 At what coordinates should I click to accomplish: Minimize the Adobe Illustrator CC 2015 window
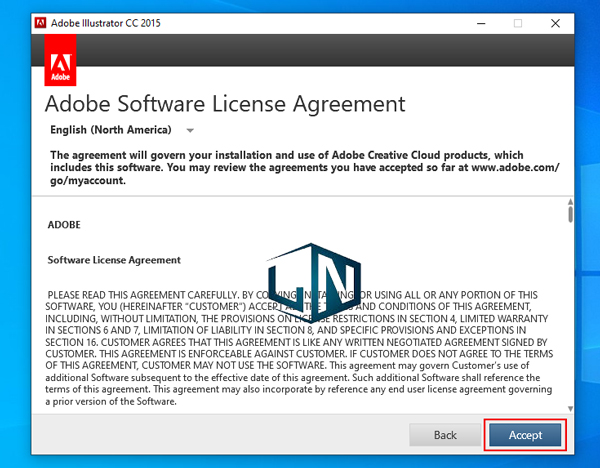(481, 23)
